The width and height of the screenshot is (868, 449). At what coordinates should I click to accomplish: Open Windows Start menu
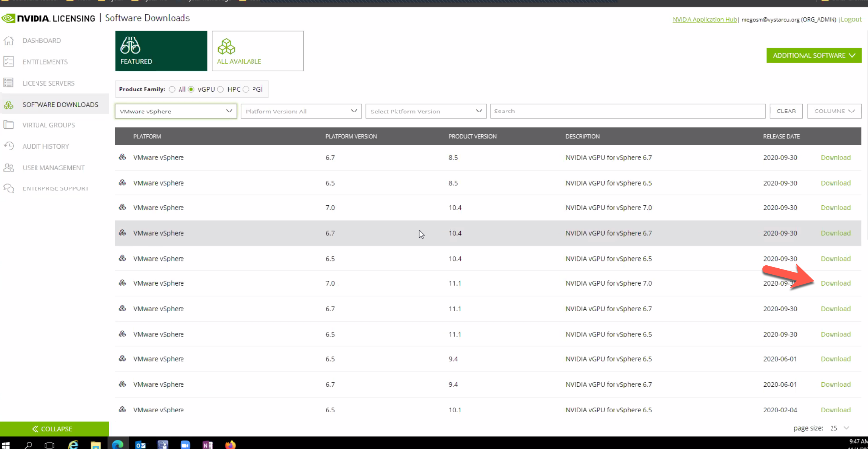[x=7, y=444]
